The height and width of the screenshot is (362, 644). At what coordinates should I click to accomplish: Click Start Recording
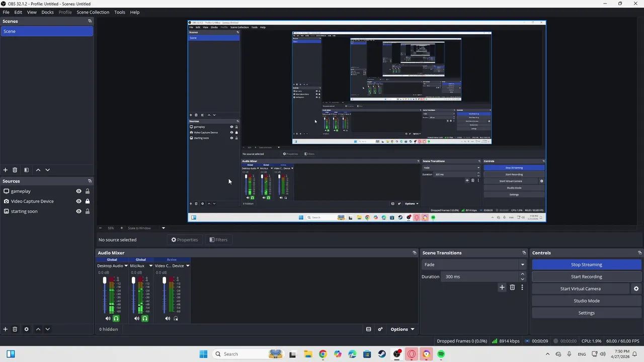pos(587,277)
